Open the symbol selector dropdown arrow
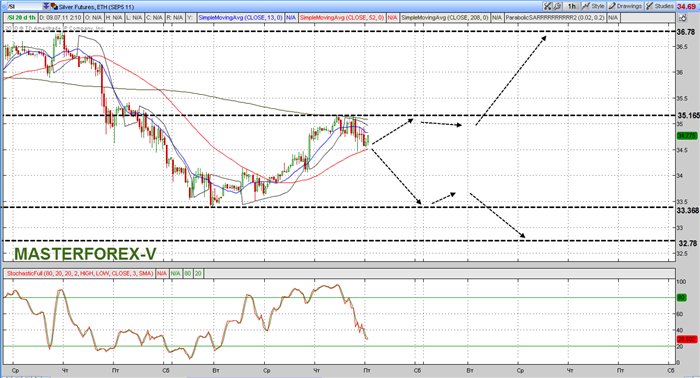 46,6
